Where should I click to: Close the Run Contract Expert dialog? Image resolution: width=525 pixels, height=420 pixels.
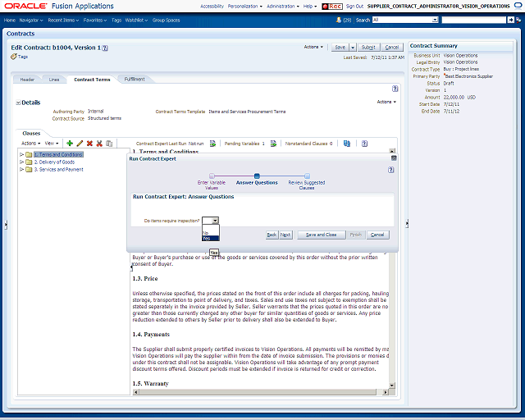[x=394, y=158]
